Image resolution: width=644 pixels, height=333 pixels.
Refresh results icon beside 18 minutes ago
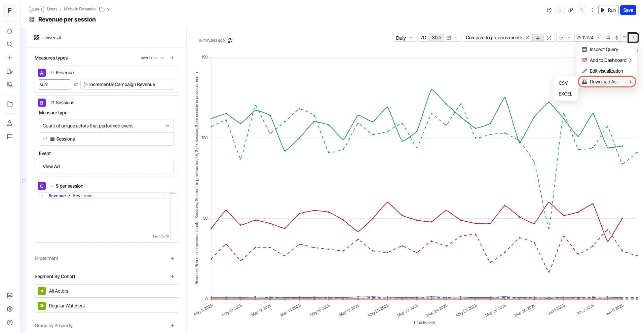[x=230, y=40]
